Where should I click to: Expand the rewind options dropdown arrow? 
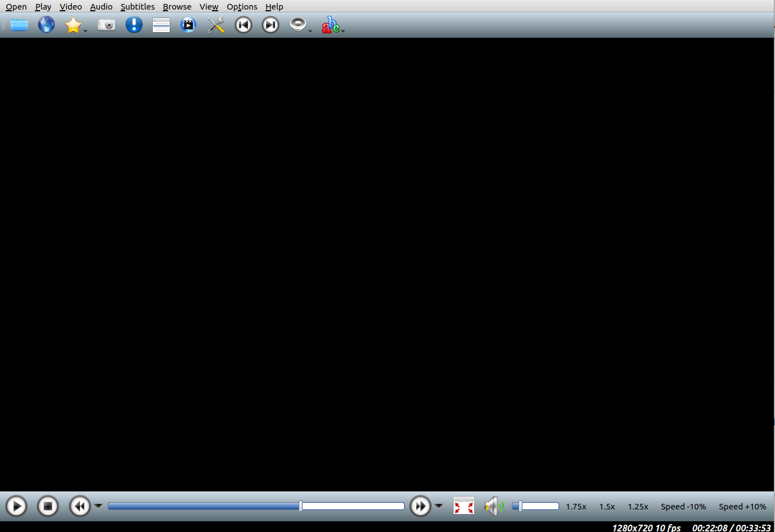(98, 506)
